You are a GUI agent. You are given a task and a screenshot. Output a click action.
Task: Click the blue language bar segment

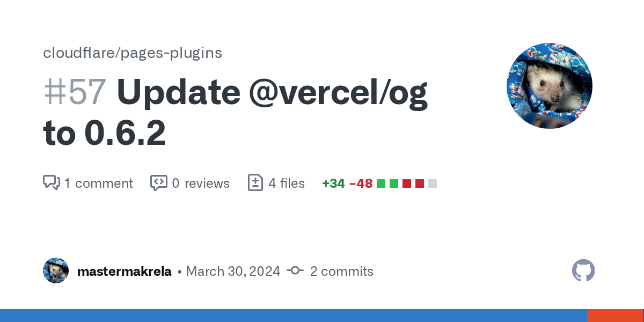coord(293,316)
